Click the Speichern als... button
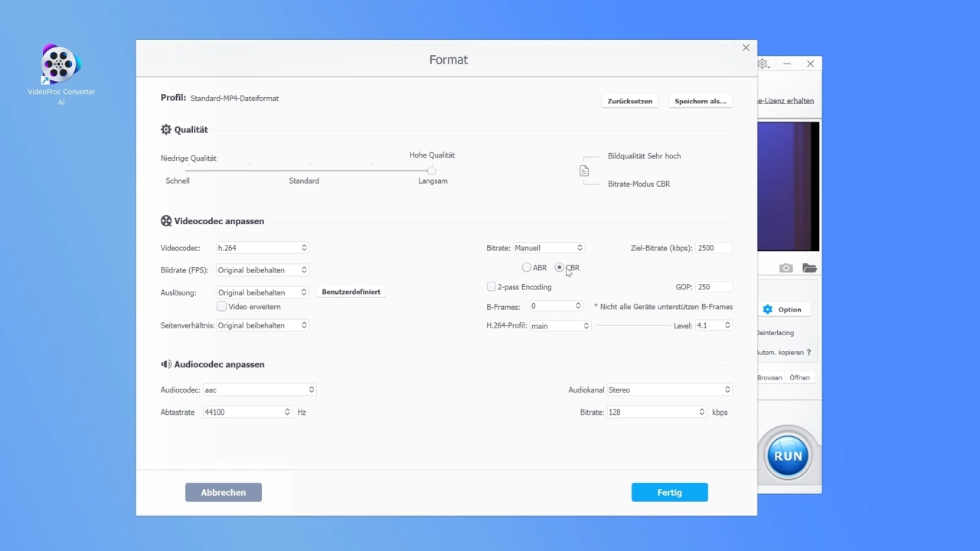The image size is (980, 551). [x=701, y=101]
